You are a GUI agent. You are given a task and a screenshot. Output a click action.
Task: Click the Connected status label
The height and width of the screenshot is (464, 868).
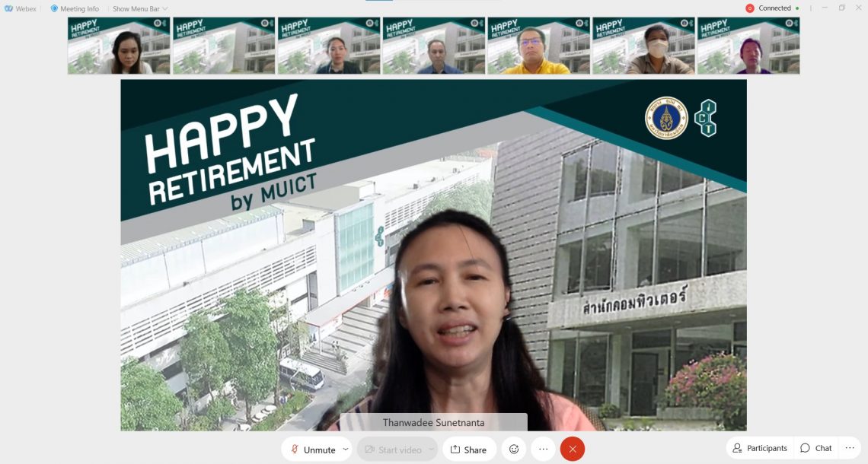click(x=774, y=8)
